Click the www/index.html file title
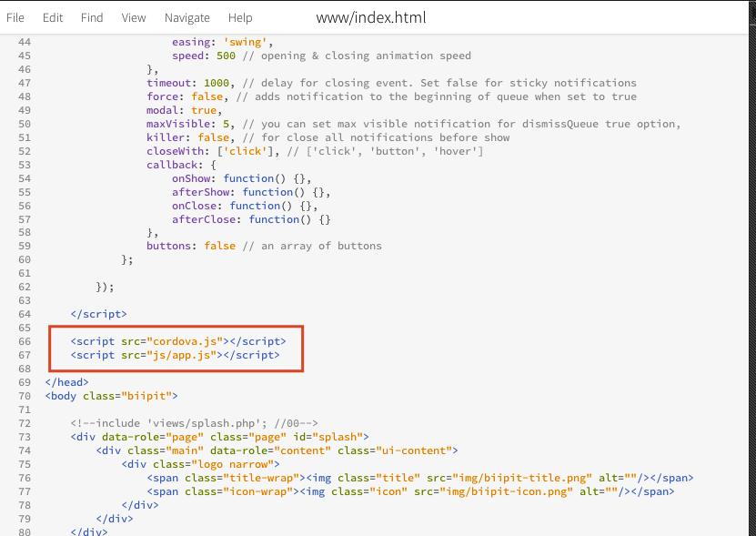The width and height of the screenshot is (756, 536). click(x=370, y=17)
